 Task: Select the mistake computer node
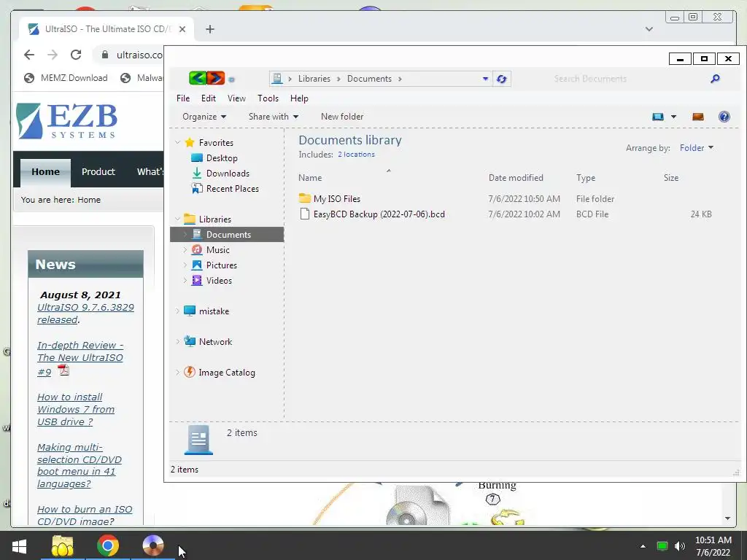coord(214,311)
